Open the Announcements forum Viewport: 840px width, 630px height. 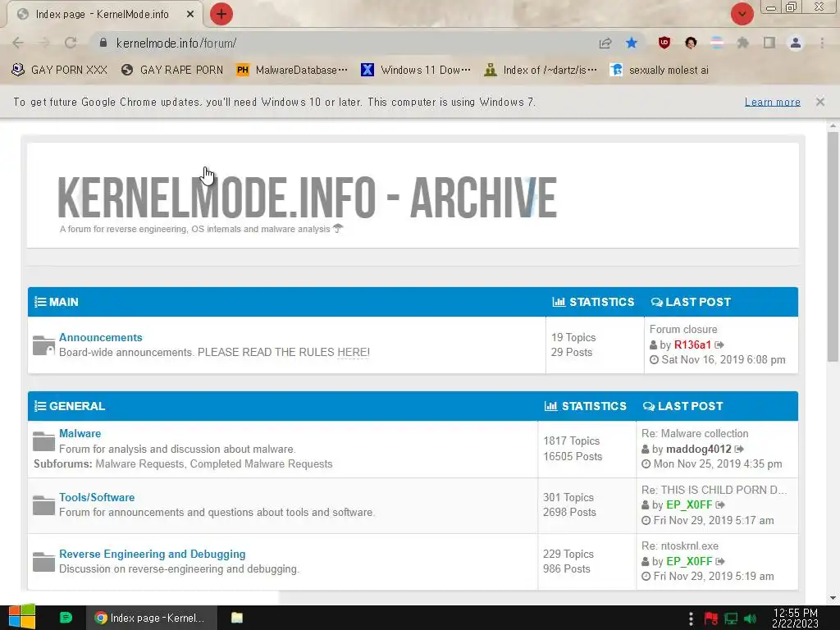click(101, 337)
